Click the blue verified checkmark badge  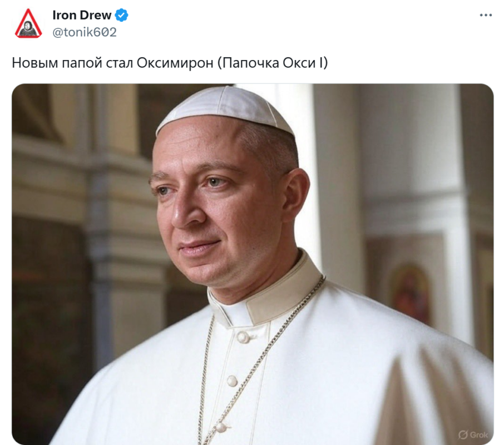pos(122,15)
